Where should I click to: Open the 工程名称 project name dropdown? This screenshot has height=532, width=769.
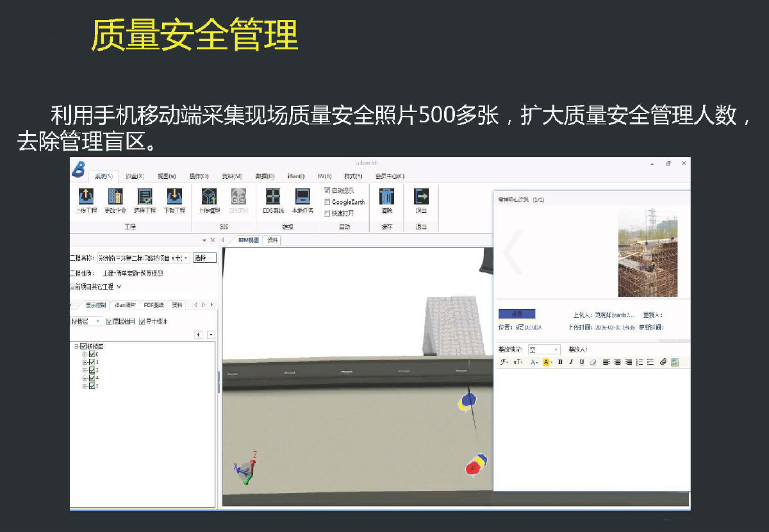pyautogui.click(x=186, y=258)
